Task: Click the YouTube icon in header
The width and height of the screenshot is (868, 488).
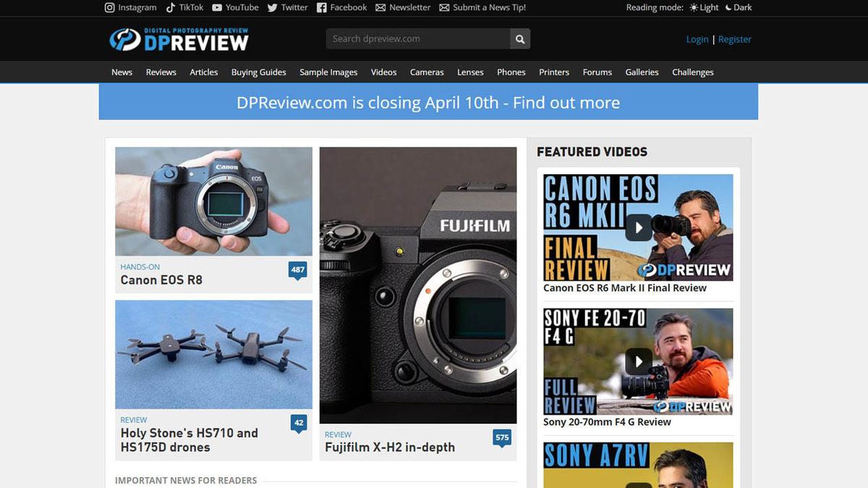Action: click(217, 7)
